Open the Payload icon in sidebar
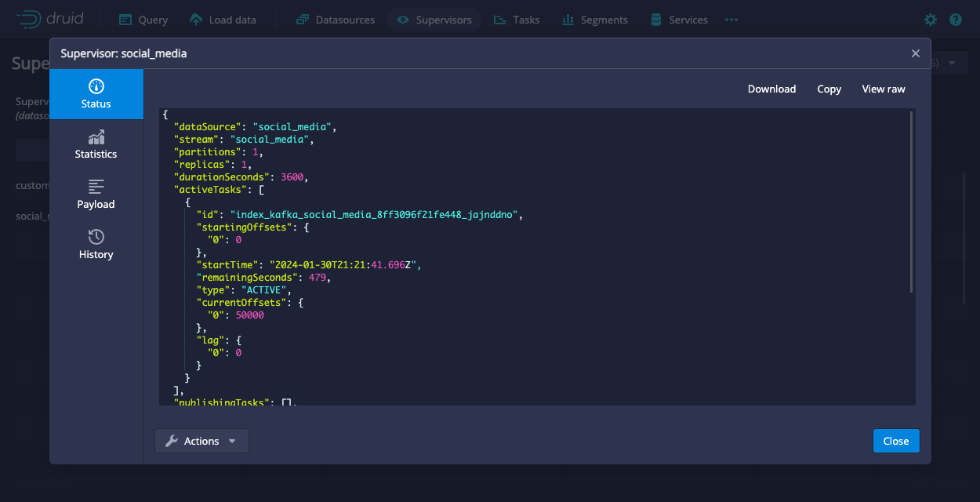Image resolution: width=980 pixels, height=502 pixels. point(96,187)
